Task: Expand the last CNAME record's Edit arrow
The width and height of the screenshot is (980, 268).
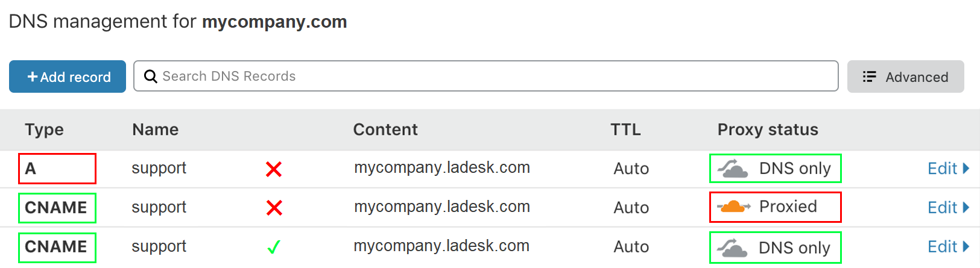Action: tap(966, 246)
